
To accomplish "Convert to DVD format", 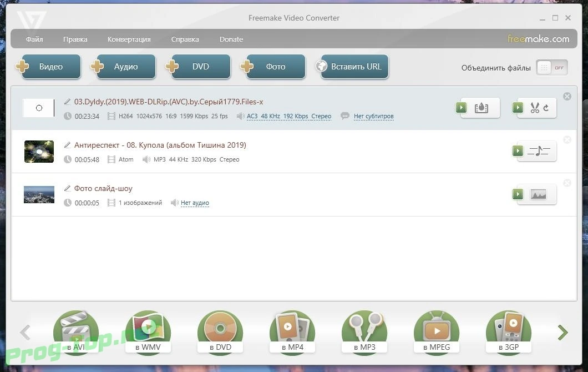I will [x=221, y=332].
